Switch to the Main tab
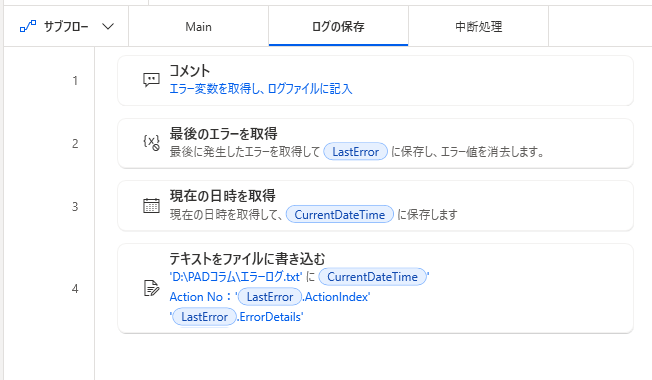Screen dimensions: 652x380 point(198,27)
